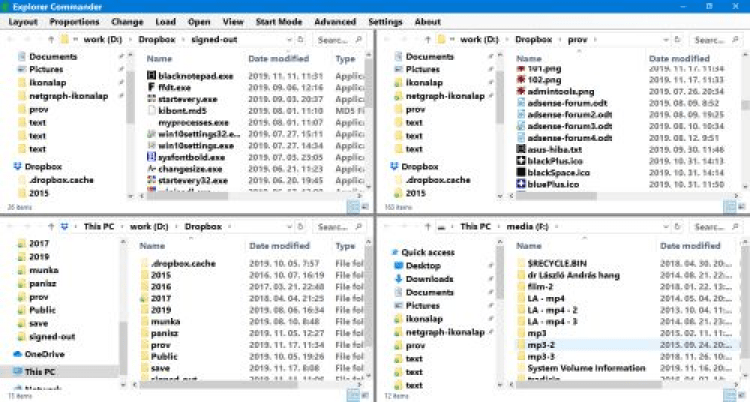Open address history dropdown in prov pane
The image size is (750, 402).
[x=666, y=40]
